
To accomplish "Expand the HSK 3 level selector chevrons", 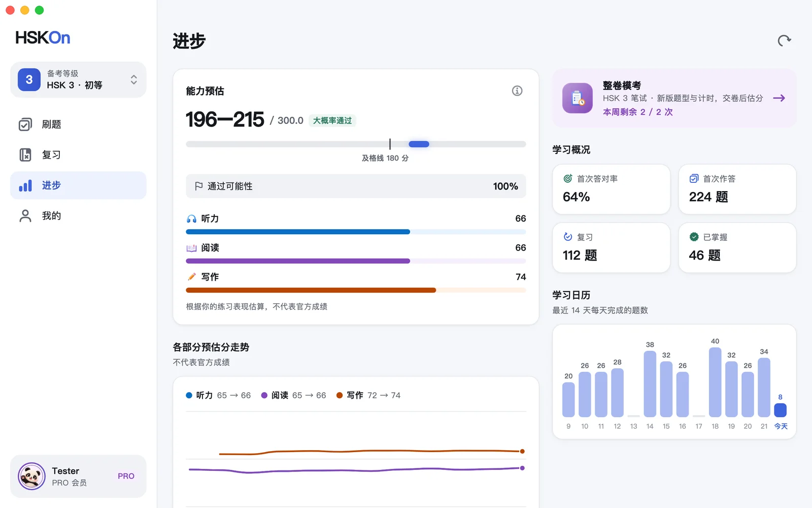I will pyautogui.click(x=133, y=80).
